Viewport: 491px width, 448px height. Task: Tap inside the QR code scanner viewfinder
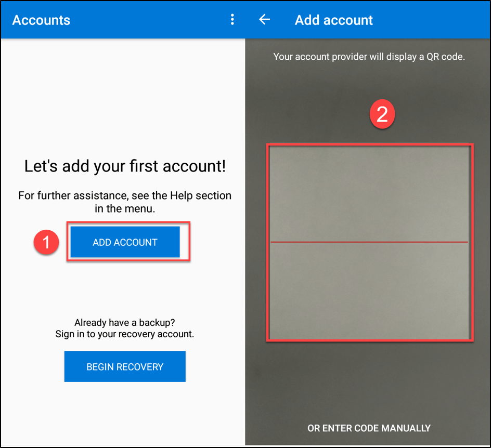(x=369, y=197)
